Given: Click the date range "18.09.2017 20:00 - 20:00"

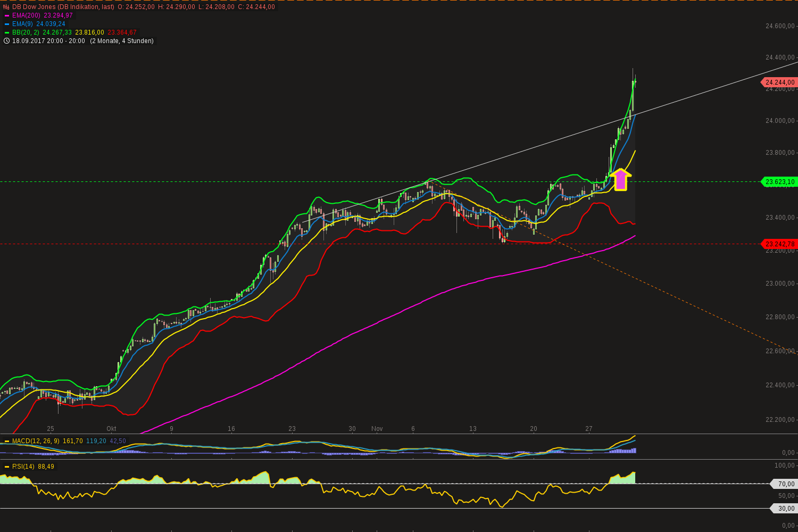Looking at the screenshot, I should click(48, 41).
